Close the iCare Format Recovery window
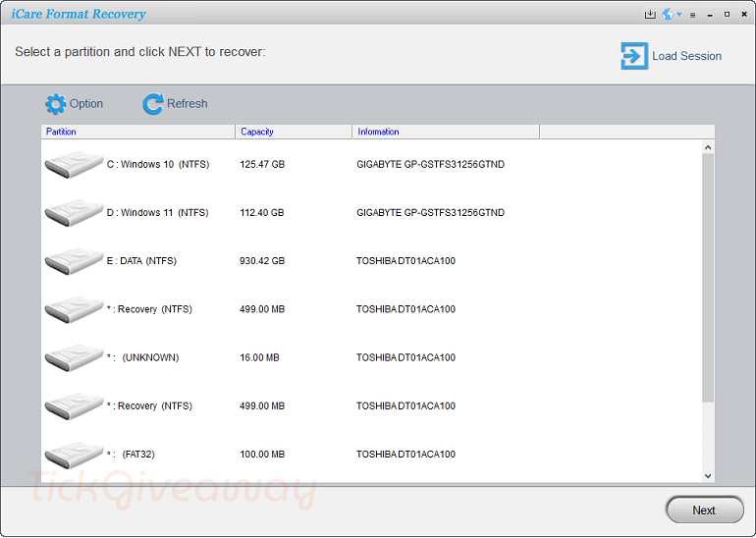 tap(744, 15)
